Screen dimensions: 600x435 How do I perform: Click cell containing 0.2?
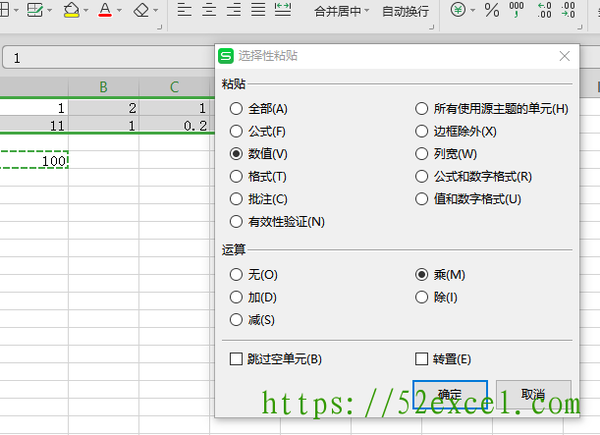[x=174, y=125]
